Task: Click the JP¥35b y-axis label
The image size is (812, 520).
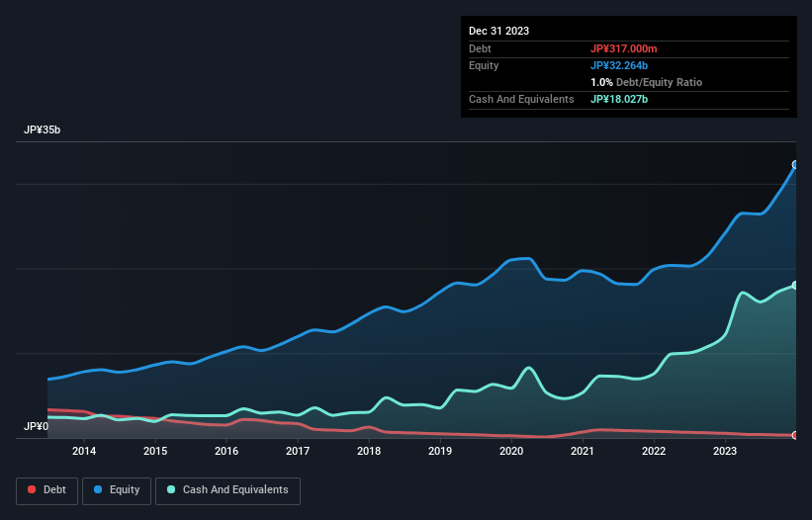Action: (45, 130)
